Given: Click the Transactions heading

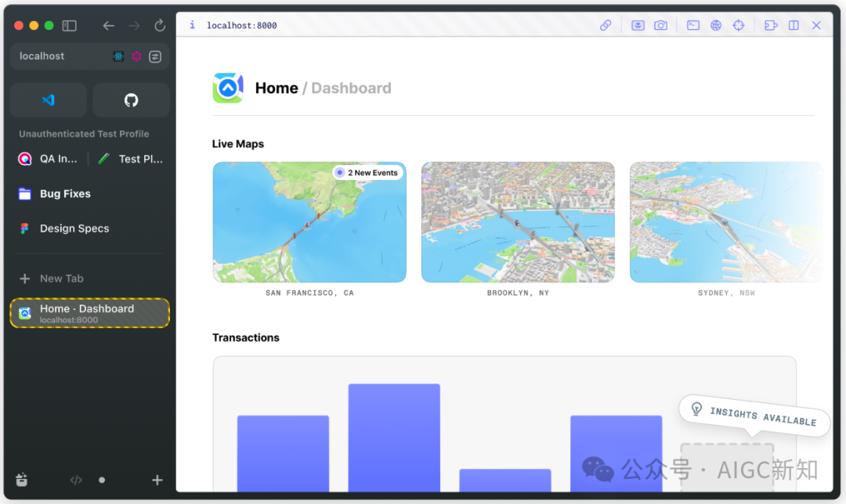Looking at the screenshot, I should click(246, 337).
